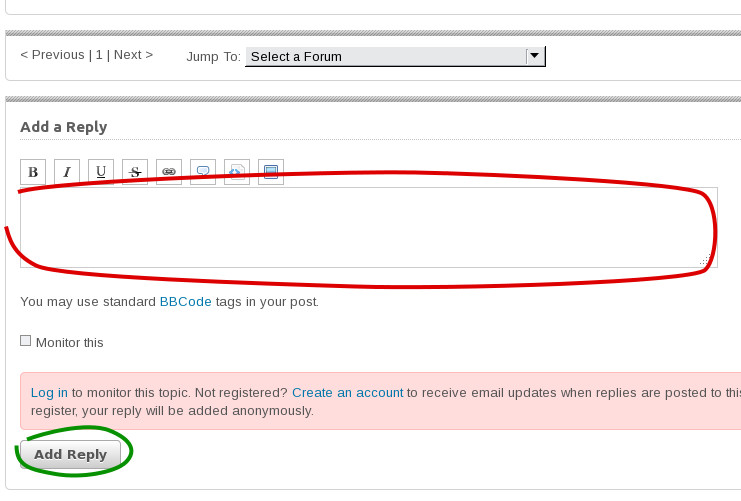Insert a hyperlink using the link icon
Screen dimensions: 741x501
[x=169, y=172]
